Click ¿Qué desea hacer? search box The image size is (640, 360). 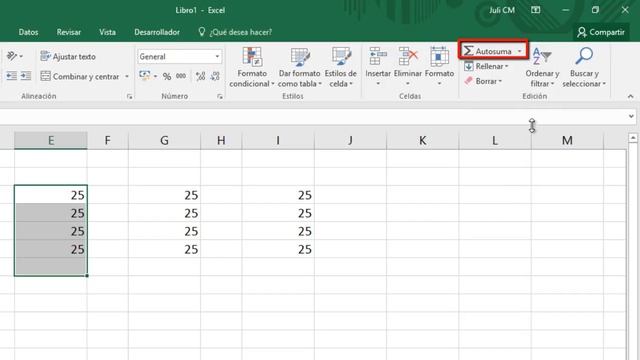[235, 32]
